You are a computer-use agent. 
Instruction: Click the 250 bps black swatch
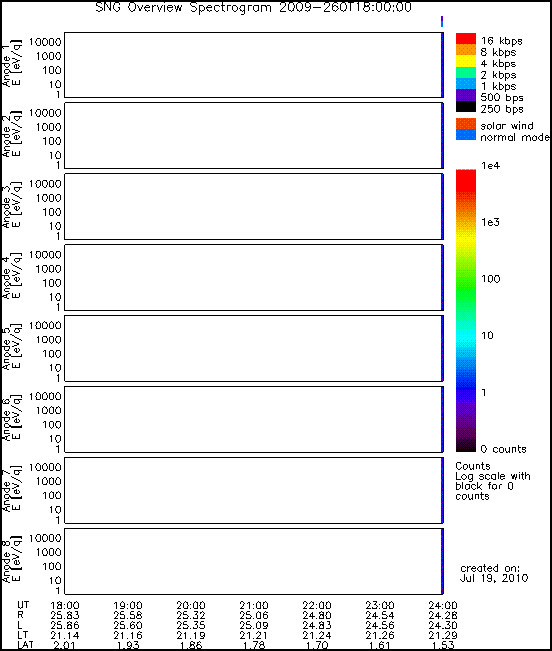pyautogui.click(x=466, y=106)
